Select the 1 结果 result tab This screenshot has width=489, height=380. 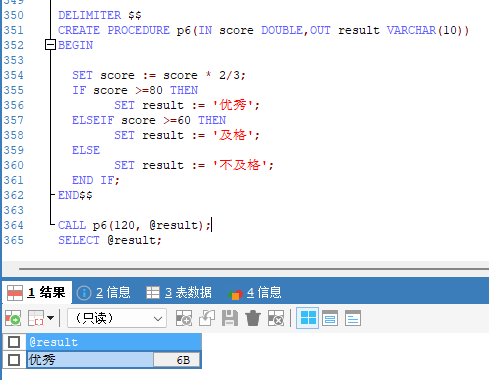click(37, 293)
